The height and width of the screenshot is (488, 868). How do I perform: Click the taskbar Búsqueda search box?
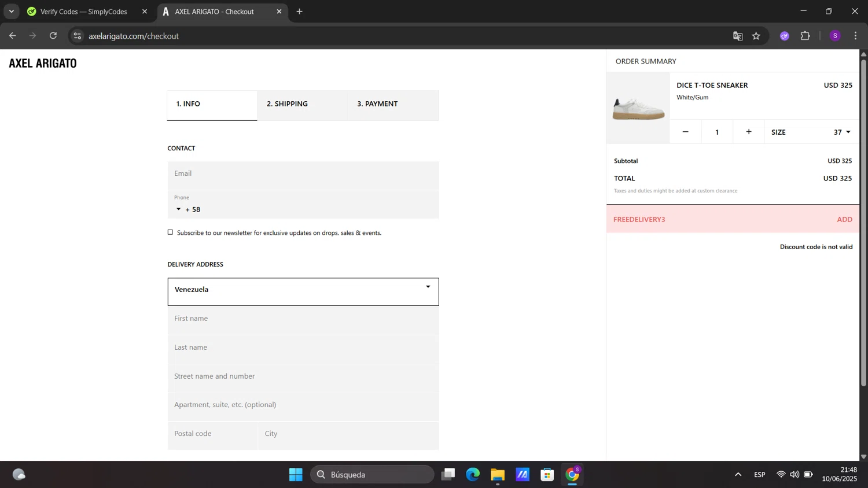[x=372, y=475]
